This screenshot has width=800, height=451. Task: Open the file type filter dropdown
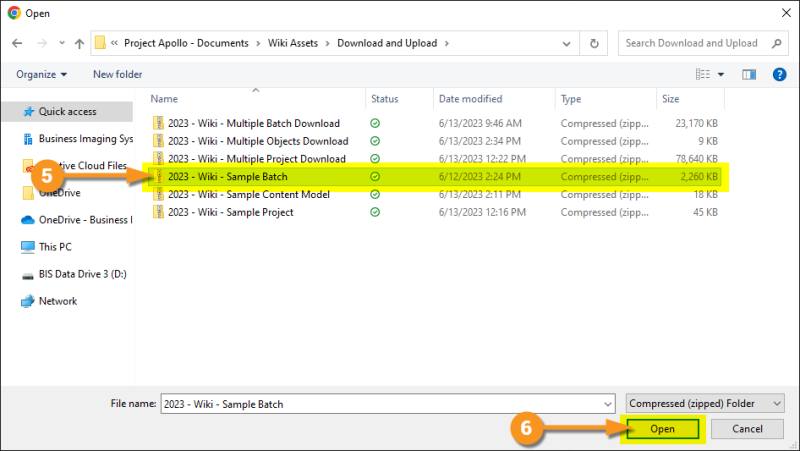click(x=705, y=402)
